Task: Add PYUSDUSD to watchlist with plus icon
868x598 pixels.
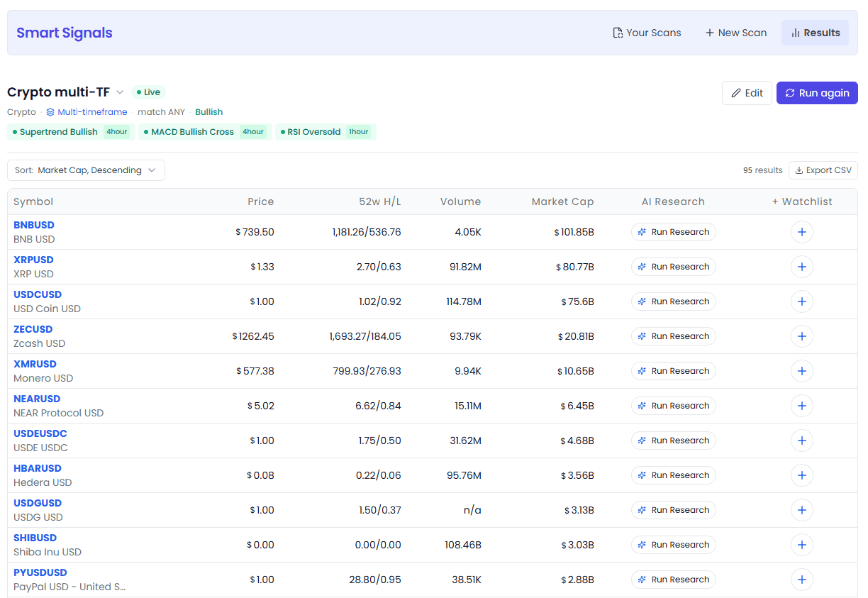Action: (x=801, y=580)
